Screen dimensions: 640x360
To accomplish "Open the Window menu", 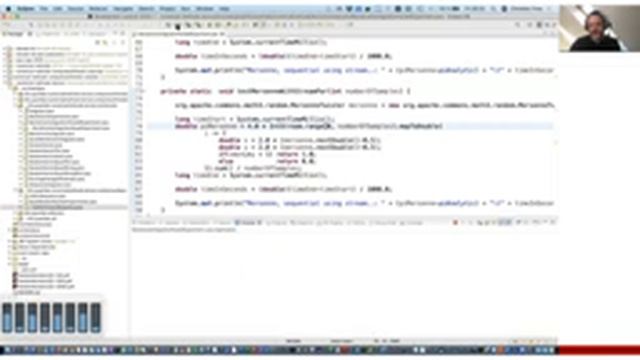I will pos(204,9).
